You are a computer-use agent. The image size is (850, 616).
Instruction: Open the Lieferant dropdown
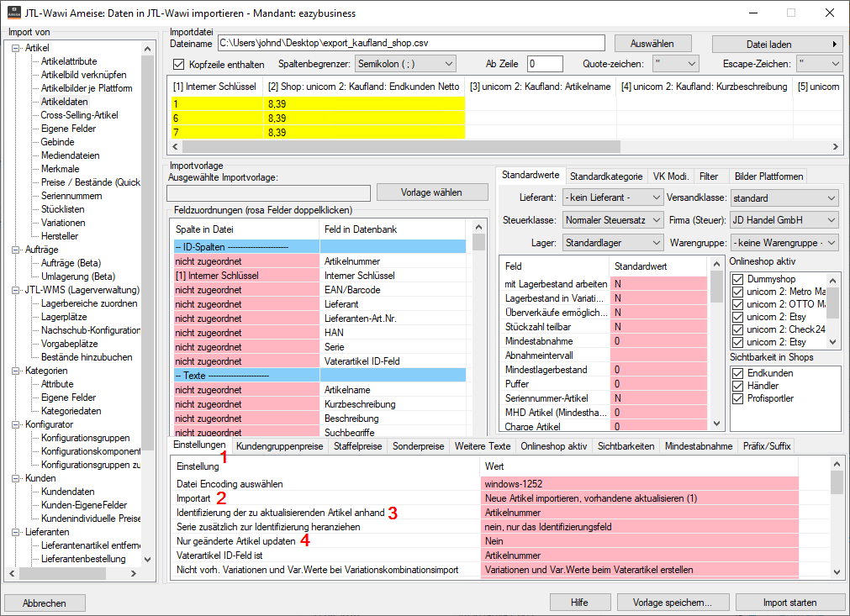click(x=613, y=197)
